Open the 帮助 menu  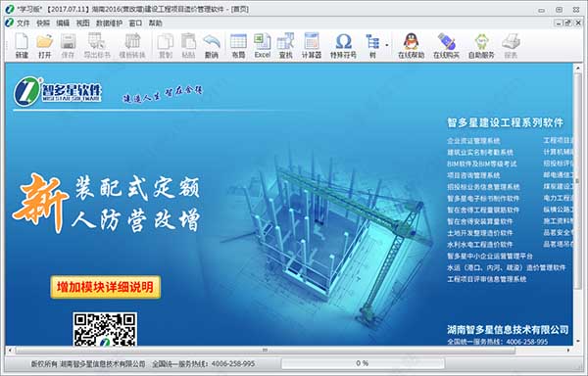tap(156, 23)
